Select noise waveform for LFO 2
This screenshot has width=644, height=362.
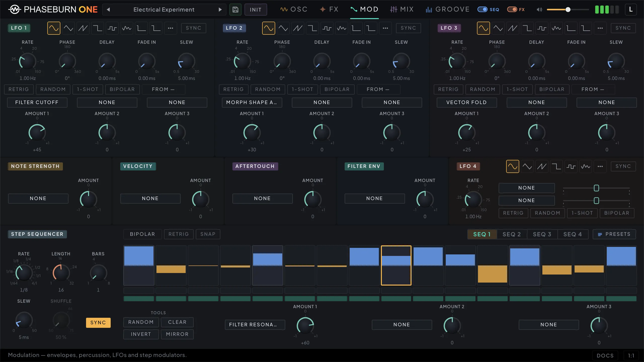341,28
